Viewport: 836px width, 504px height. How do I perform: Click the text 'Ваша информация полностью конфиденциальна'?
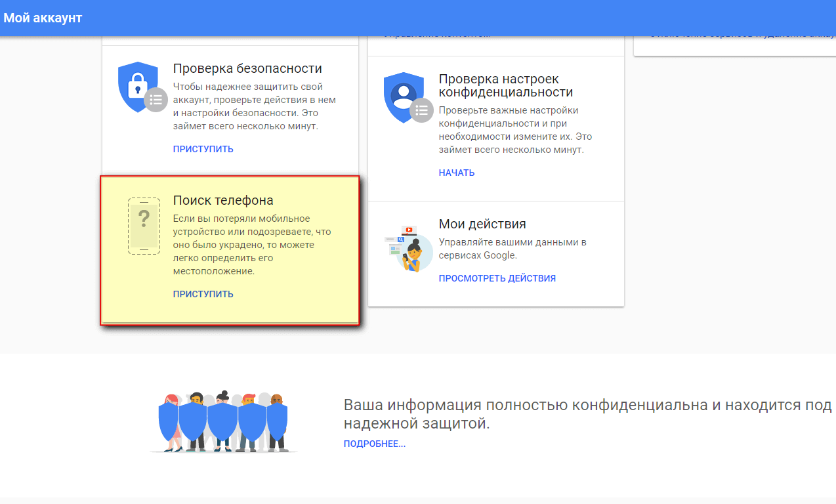[x=526, y=405]
